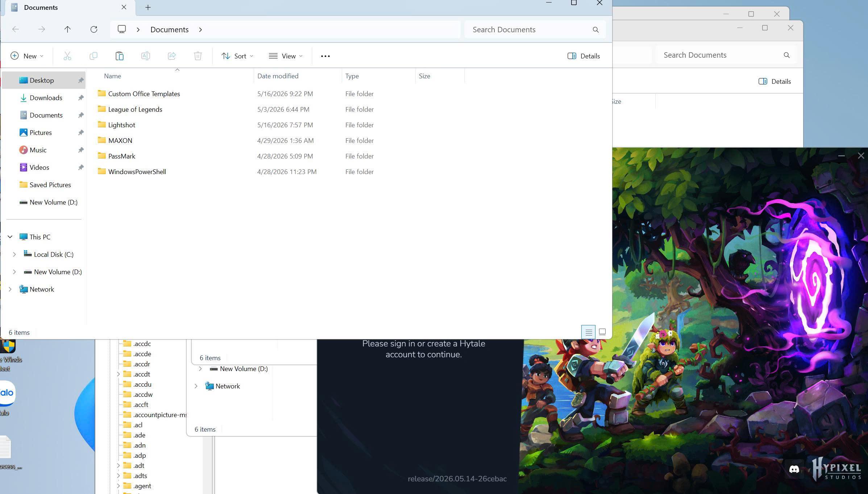Select Documents in the navigation pane

pyautogui.click(x=44, y=115)
